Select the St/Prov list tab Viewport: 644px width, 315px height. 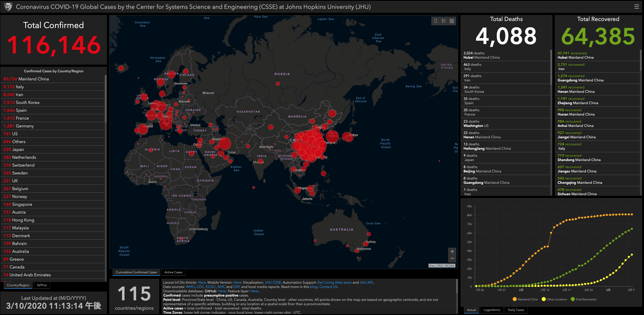[42, 285]
